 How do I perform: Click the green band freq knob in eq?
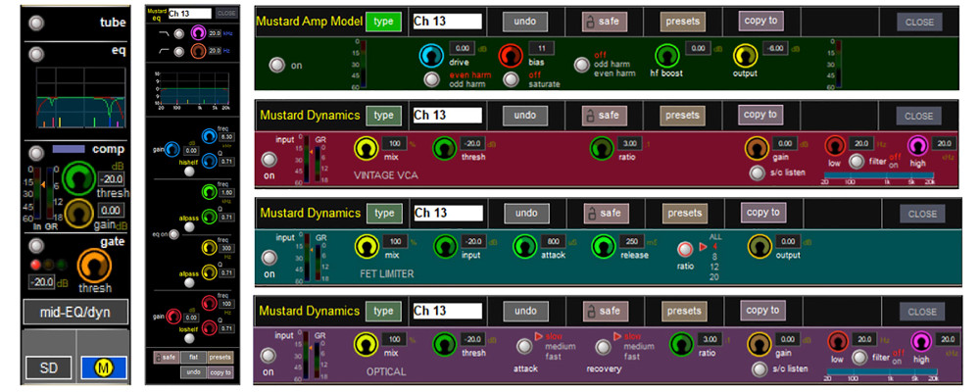click(x=208, y=192)
